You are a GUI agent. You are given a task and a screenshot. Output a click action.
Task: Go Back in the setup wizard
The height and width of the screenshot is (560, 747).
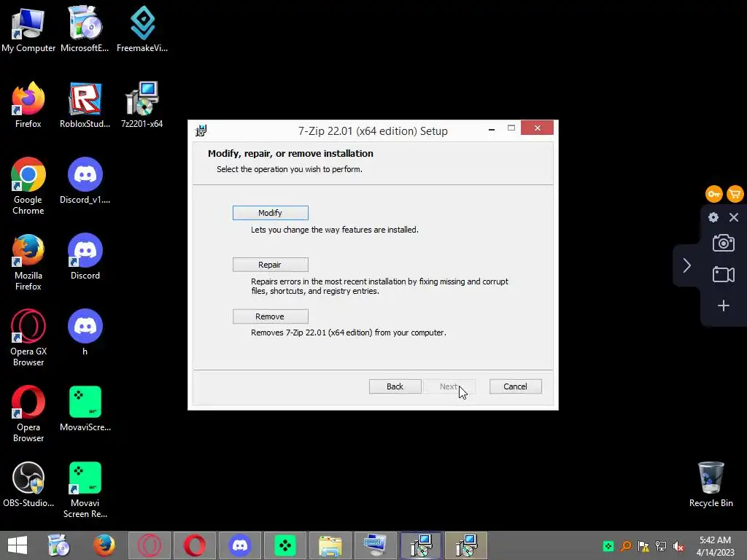(395, 386)
